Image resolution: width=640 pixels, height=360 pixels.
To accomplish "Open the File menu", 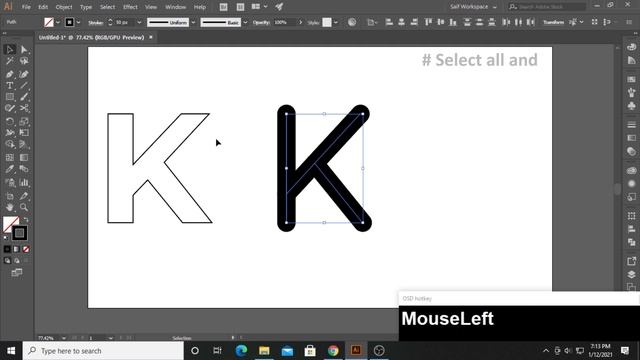I will tap(26, 7).
